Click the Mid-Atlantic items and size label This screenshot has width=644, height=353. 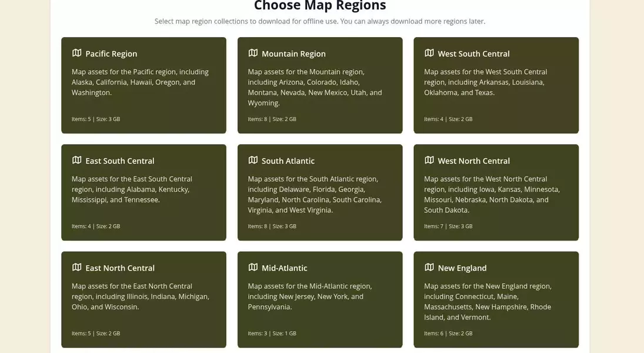pyautogui.click(x=272, y=334)
